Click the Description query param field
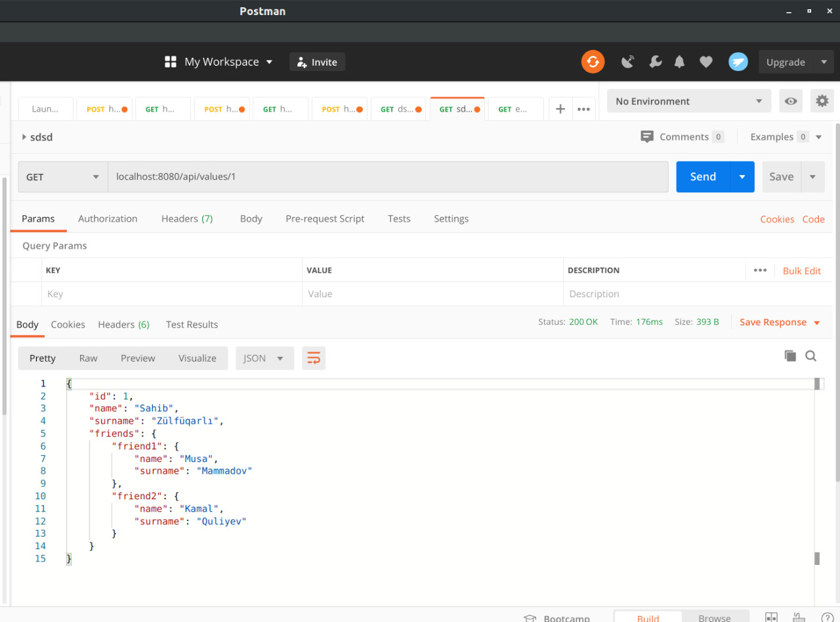840x622 pixels. pyautogui.click(x=697, y=294)
